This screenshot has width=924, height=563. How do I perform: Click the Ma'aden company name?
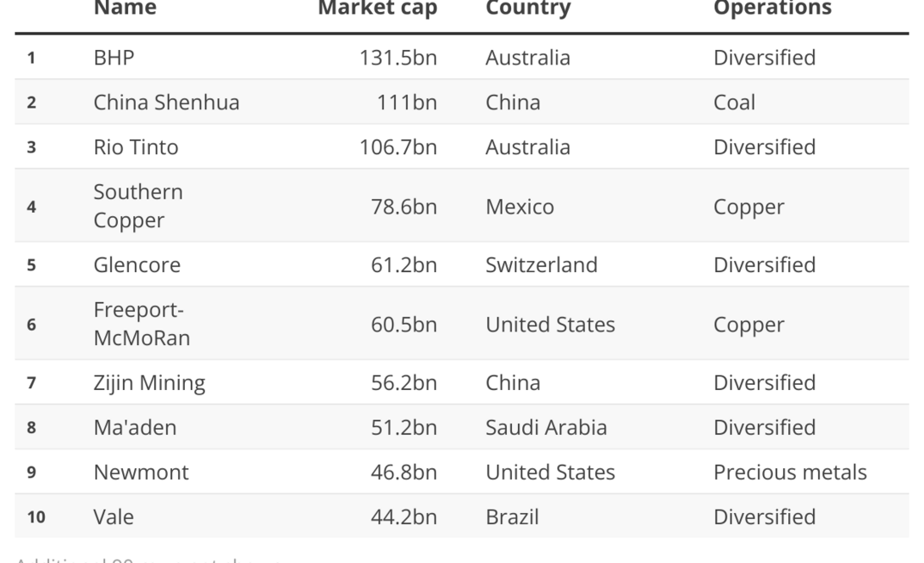pos(134,427)
